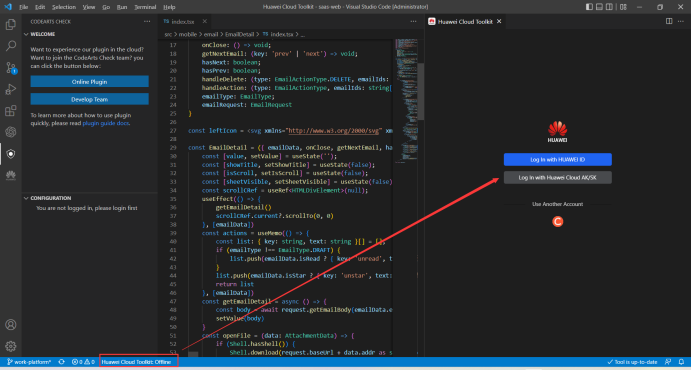Open the Explorer view in activity bar
This screenshot has height=371, width=692.
11,24
